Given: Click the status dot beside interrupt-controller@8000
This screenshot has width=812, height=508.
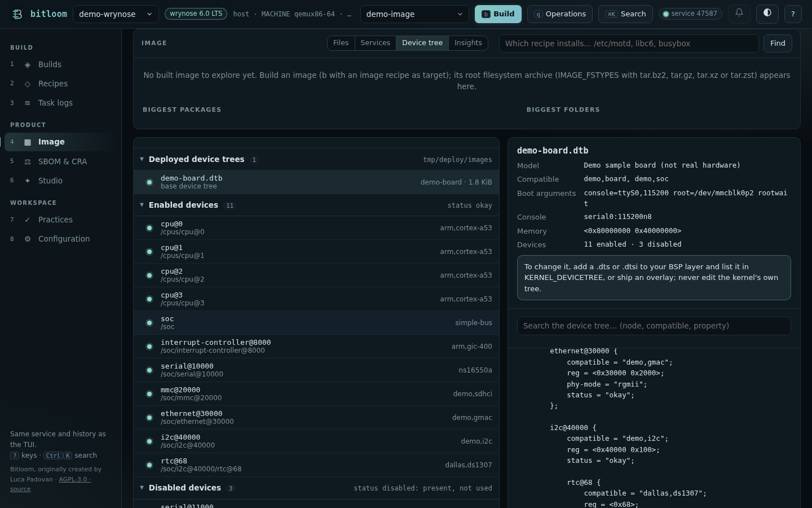Looking at the screenshot, I should coord(149,347).
